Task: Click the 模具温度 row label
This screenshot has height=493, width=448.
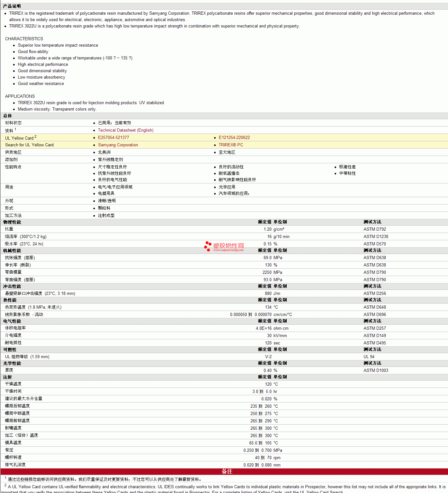Action: pos(13,443)
